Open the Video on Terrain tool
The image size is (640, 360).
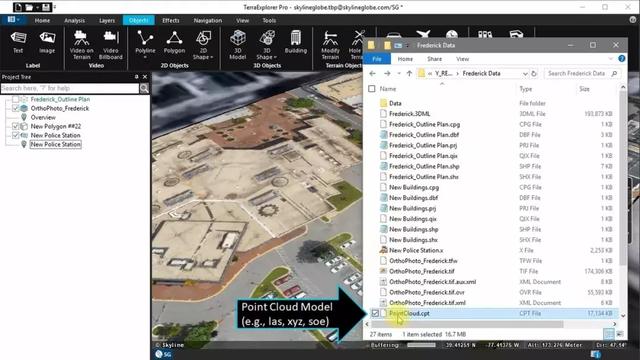pos(81,45)
